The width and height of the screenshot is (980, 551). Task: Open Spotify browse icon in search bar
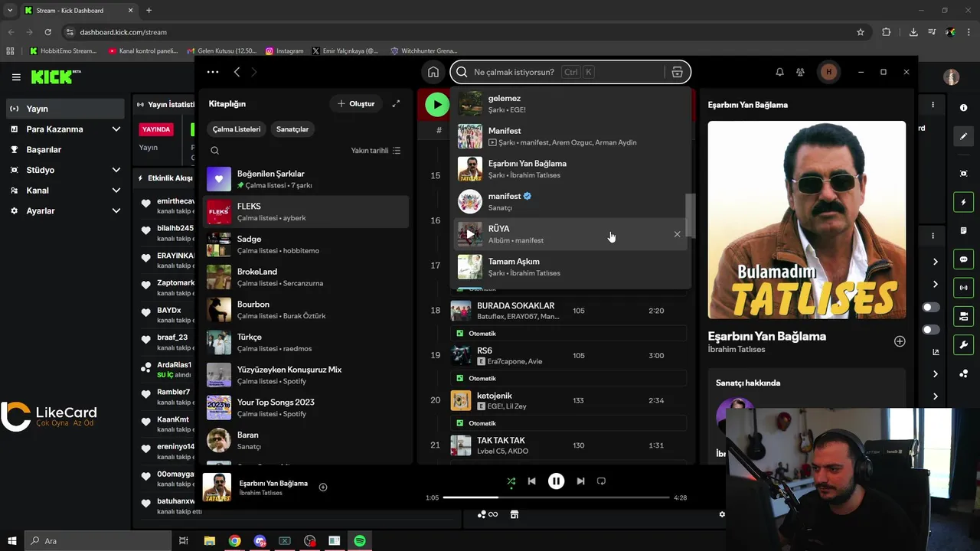(x=677, y=72)
